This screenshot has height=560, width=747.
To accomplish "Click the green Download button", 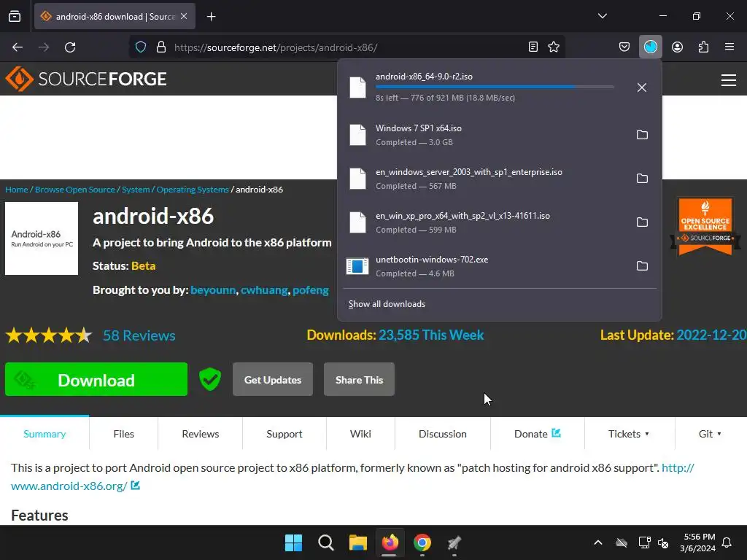I will pos(96,379).
